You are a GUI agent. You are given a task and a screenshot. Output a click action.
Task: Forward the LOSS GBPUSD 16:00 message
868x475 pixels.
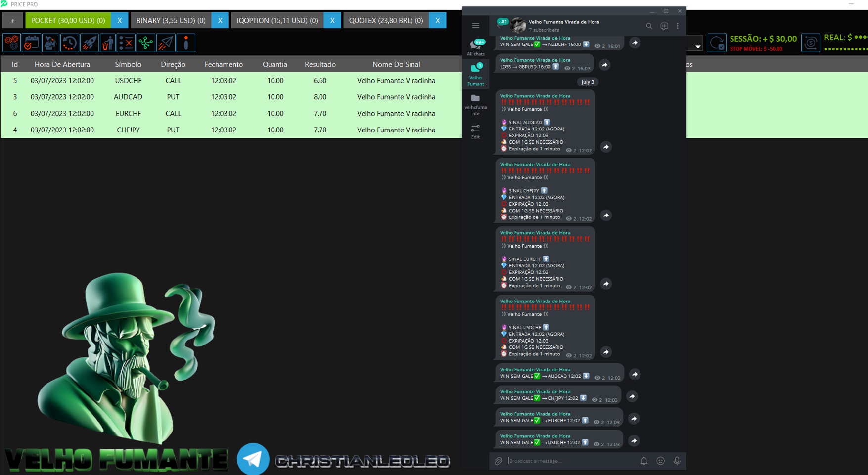point(604,65)
